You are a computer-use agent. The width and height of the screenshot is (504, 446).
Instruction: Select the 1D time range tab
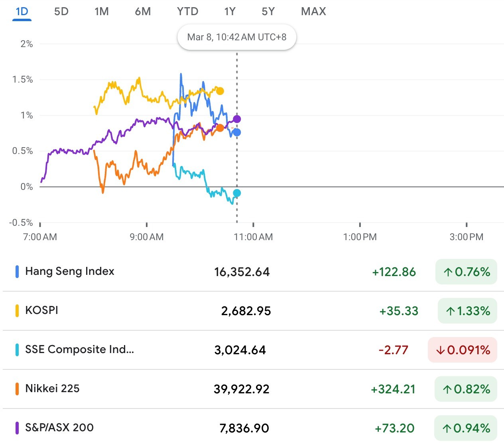point(22,11)
